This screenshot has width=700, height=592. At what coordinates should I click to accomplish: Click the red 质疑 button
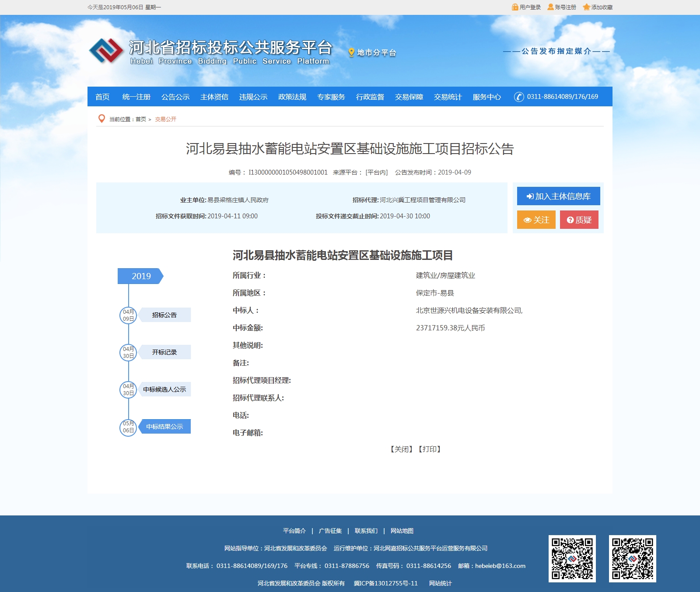click(579, 220)
